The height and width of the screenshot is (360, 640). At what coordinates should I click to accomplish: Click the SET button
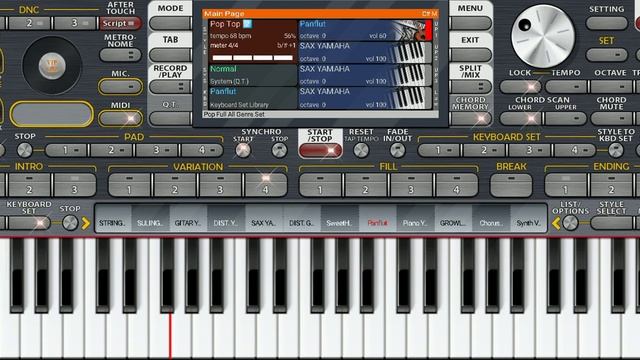tap(607, 54)
